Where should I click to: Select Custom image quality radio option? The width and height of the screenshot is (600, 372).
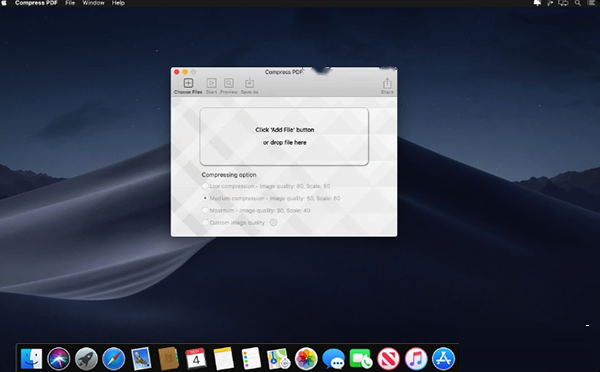click(205, 222)
